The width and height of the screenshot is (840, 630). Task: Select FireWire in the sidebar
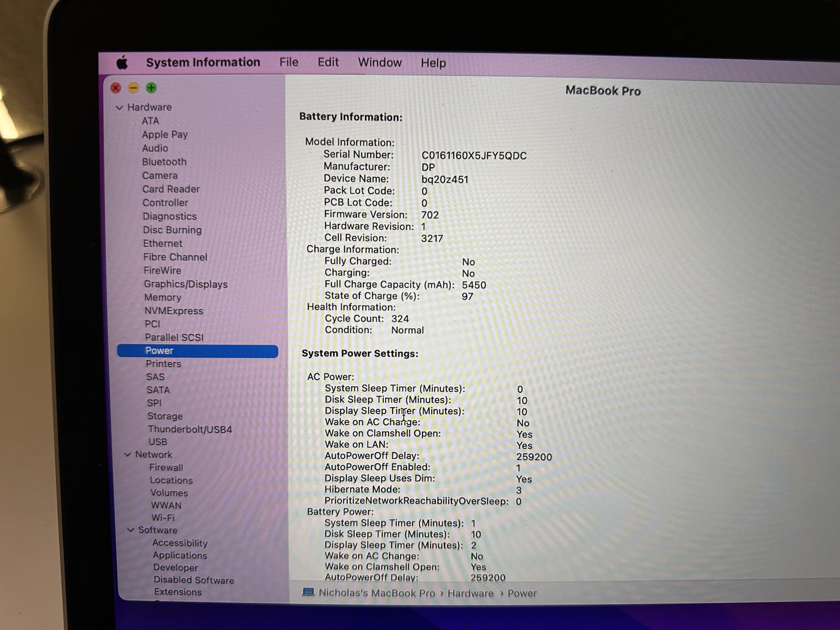[162, 270]
